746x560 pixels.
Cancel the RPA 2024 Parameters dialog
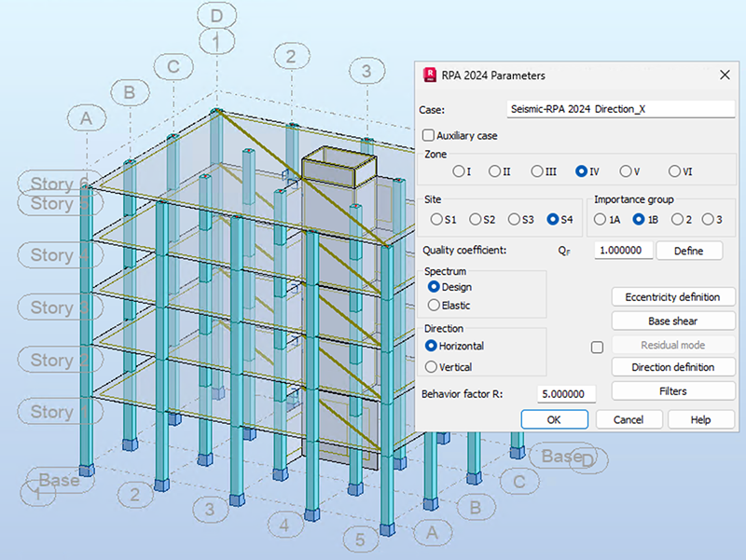click(629, 419)
